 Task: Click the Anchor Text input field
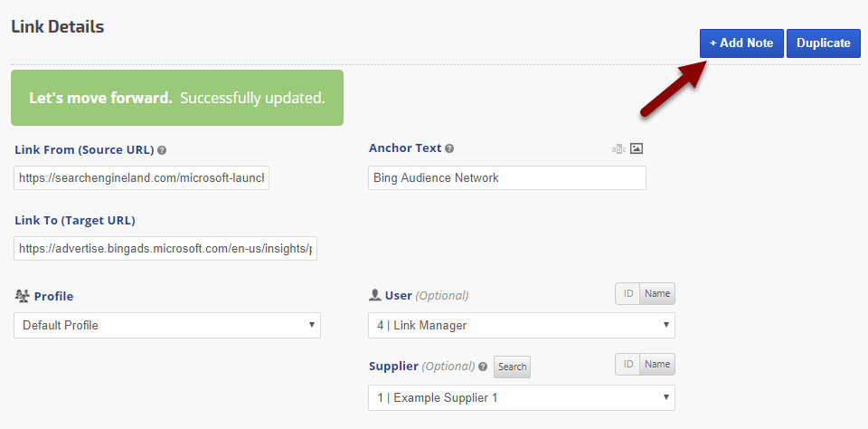pos(507,177)
